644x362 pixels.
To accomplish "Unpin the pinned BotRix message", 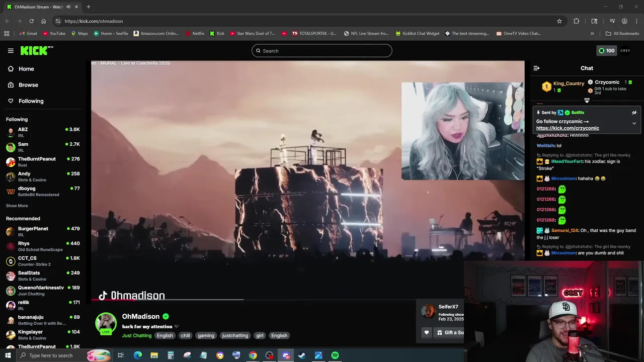I will point(634,113).
